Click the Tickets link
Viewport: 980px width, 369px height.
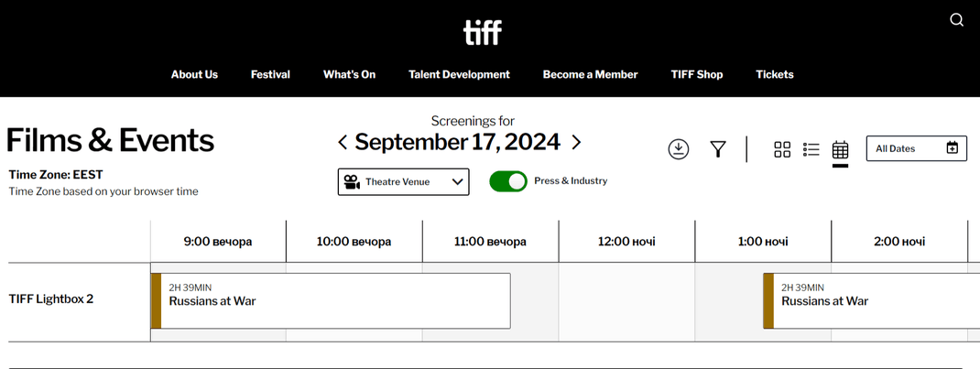tap(774, 74)
